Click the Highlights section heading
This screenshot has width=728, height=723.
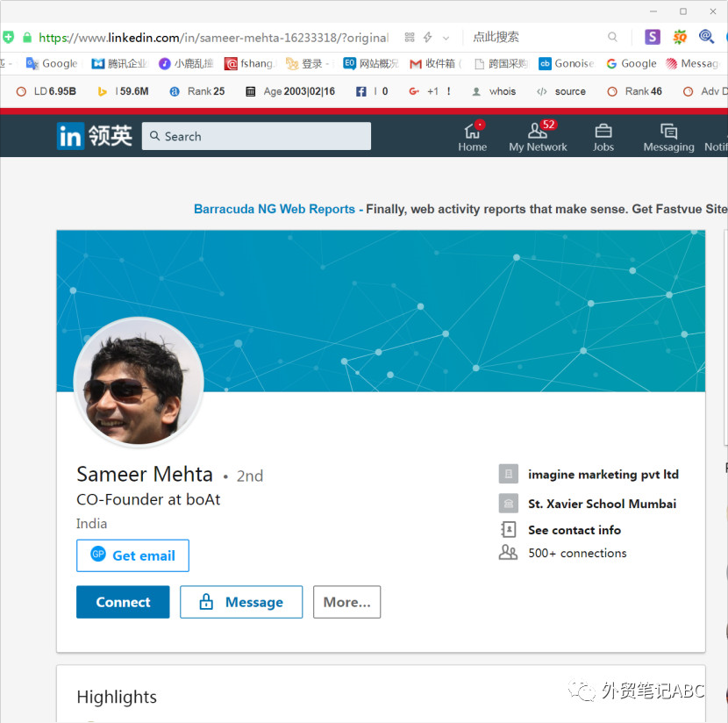(x=117, y=697)
